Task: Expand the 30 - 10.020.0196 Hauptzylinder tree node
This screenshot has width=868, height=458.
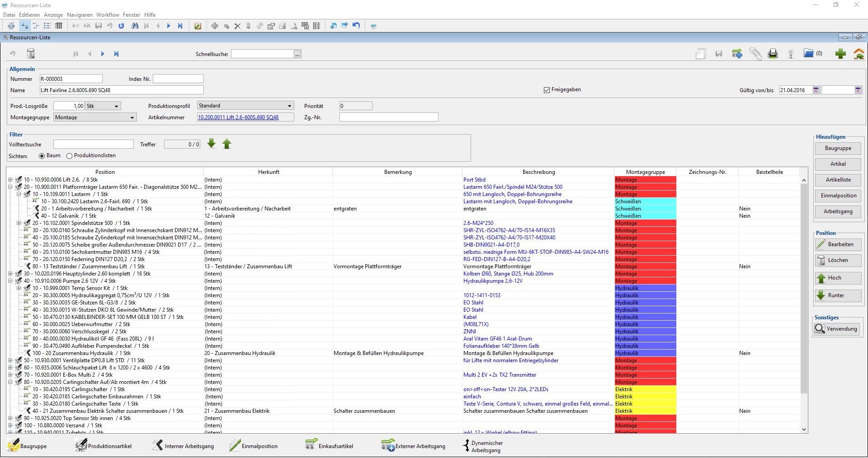Action: coord(10,274)
